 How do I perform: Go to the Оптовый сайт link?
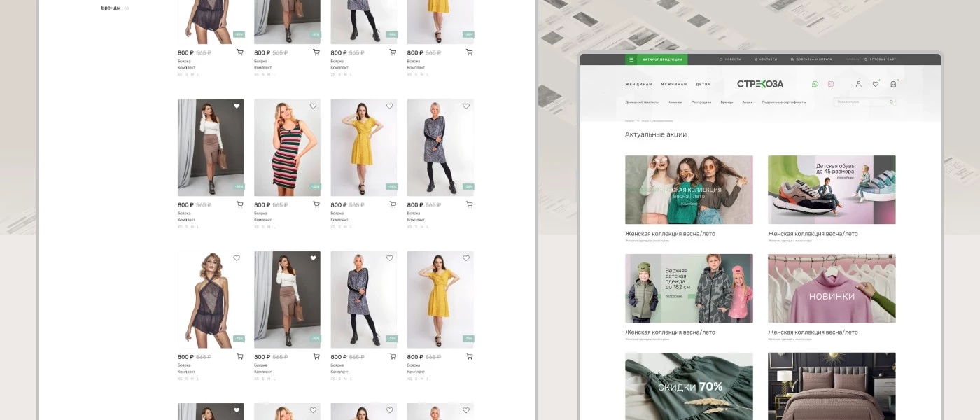pos(882,60)
